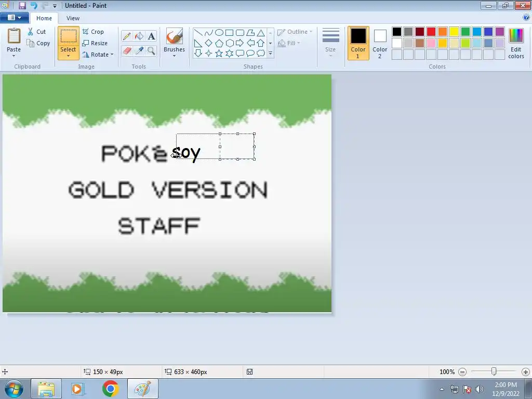Screen dimensions: 532x399
Task: Open Windows Media Player from taskbar
Action: click(x=78, y=389)
